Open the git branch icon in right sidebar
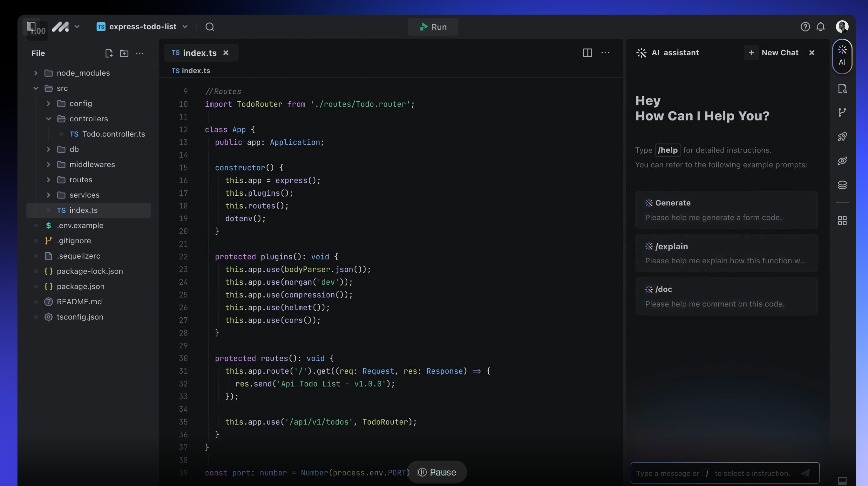 pos(842,112)
